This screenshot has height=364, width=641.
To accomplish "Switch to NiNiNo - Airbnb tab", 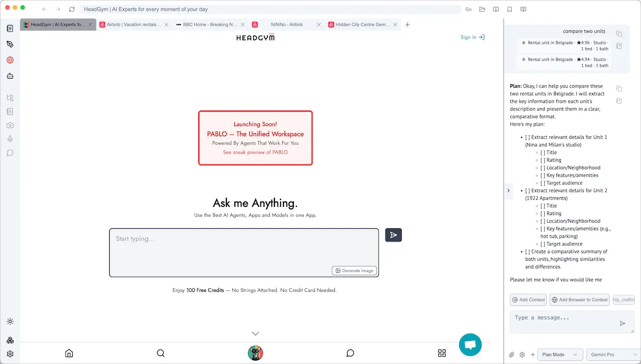I will 286,25.
